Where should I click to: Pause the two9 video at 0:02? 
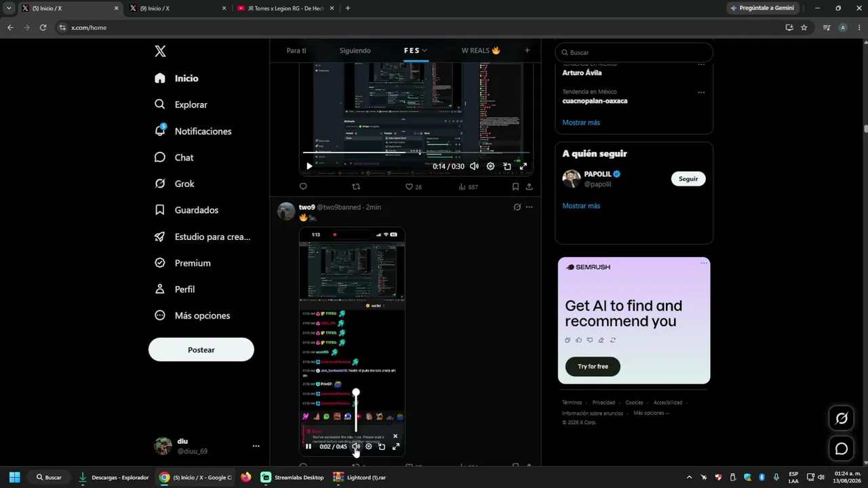(x=309, y=446)
